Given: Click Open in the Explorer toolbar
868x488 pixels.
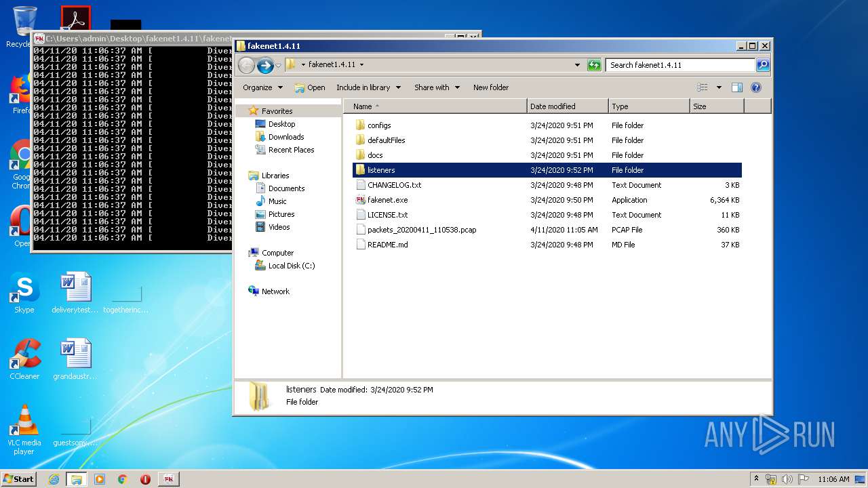Looking at the screenshot, I should 310,87.
